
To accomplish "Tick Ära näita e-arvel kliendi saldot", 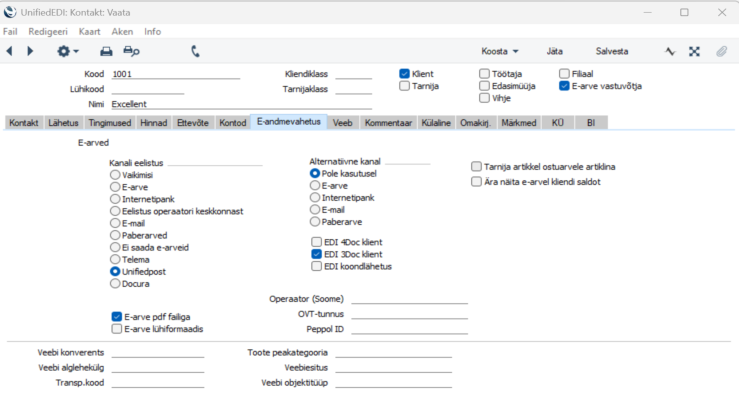I will 476,182.
